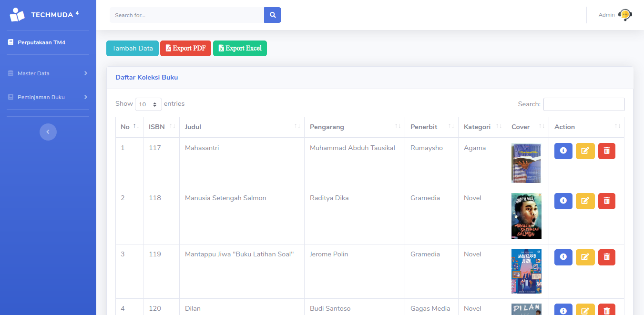Click the Mahasantri cover thumbnail

click(x=526, y=163)
